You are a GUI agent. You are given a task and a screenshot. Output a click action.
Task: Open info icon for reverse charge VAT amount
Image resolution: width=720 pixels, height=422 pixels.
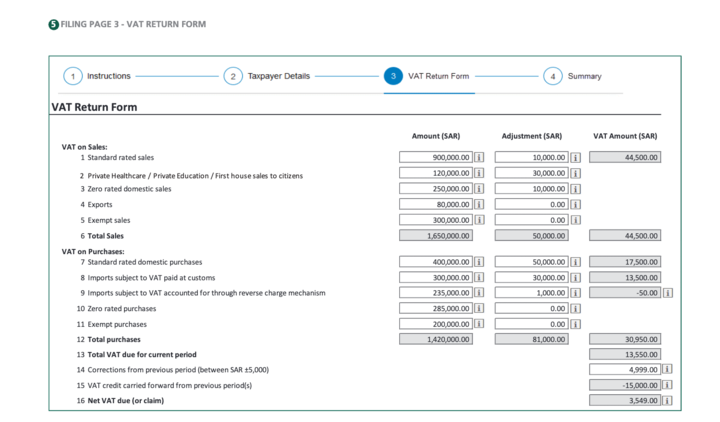click(668, 293)
